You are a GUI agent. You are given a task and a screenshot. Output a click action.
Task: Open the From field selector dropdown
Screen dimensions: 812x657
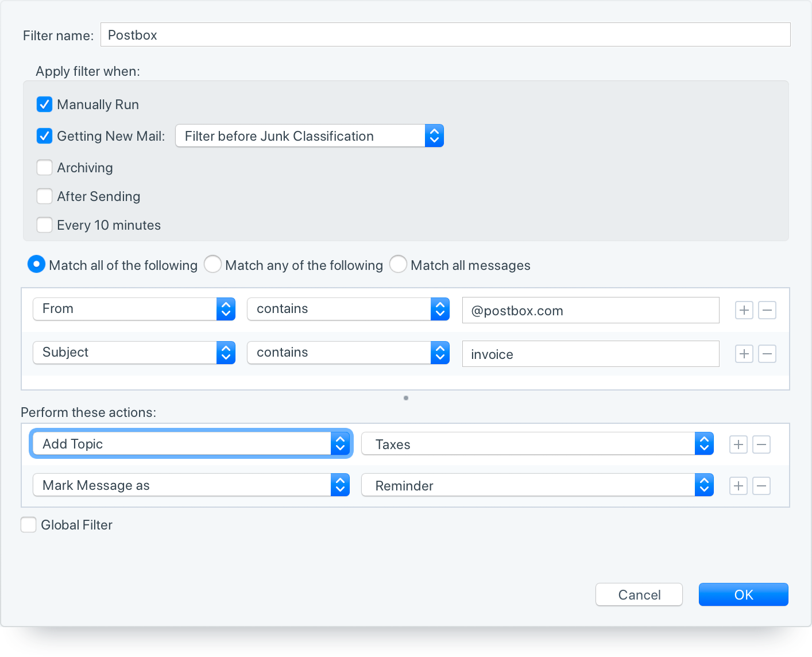[134, 309]
